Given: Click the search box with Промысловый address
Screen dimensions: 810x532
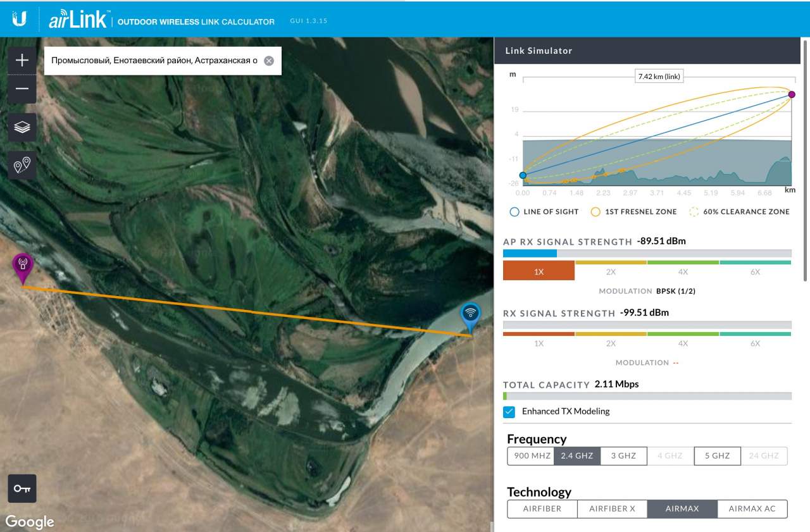Looking at the screenshot, I should tap(163, 61).
